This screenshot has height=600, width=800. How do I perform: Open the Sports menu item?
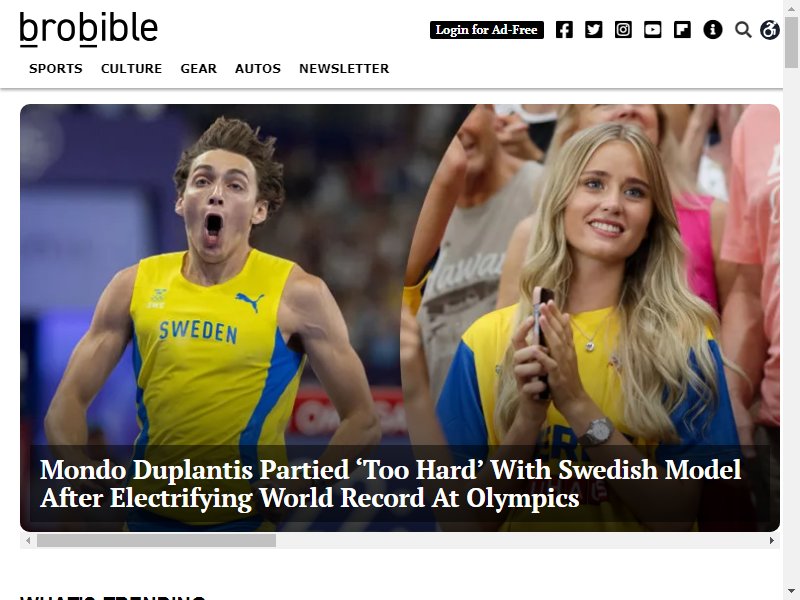(56, 68)
